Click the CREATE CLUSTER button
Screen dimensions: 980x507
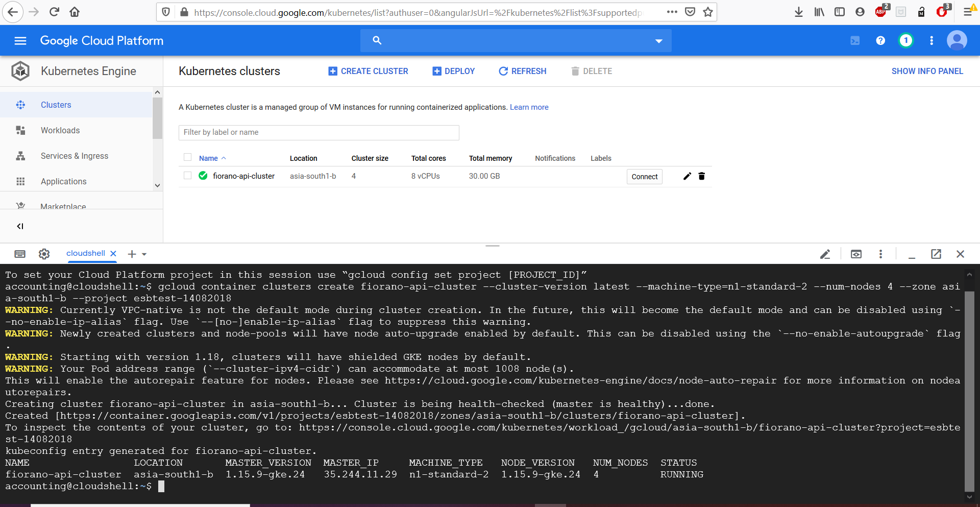368,71
